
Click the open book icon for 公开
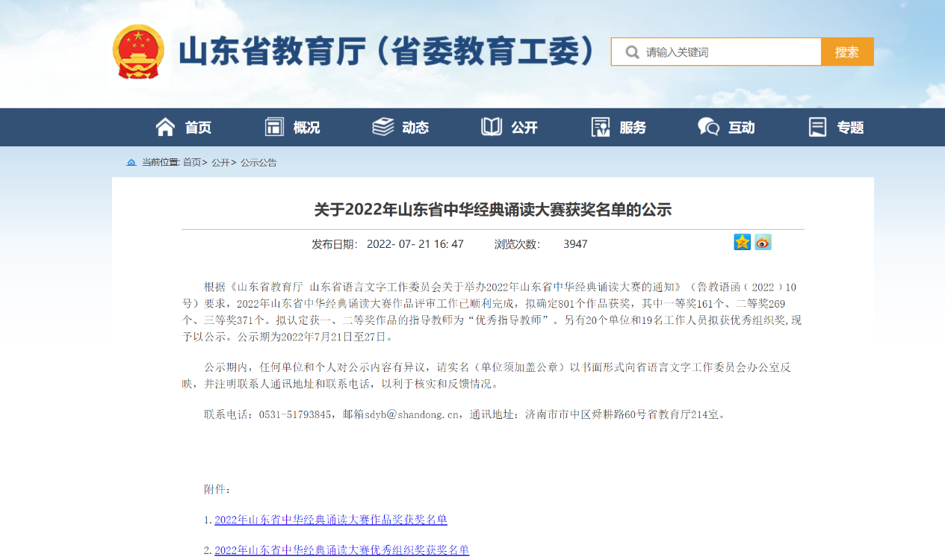click(x=492, y=127)
